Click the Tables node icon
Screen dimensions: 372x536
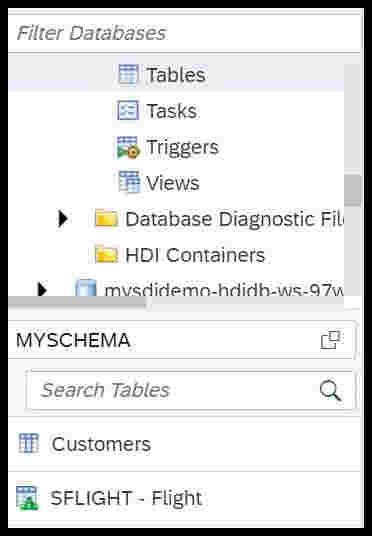click(x=128, y=74)
